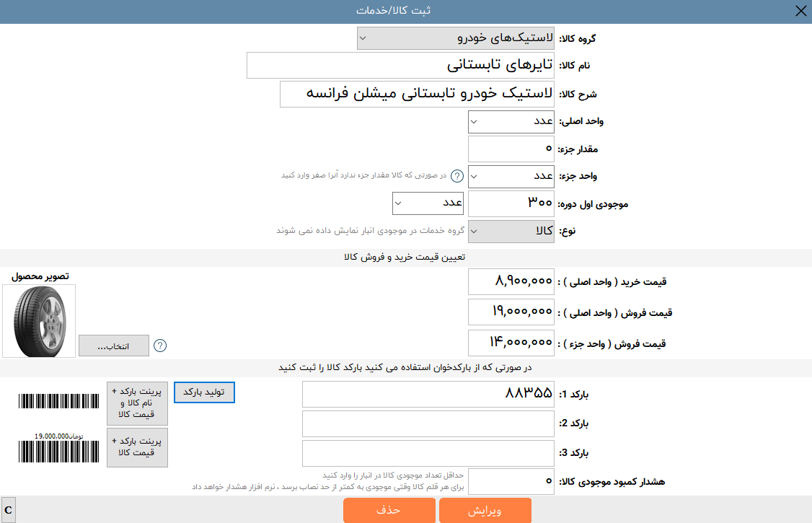Click the تولید بارکد button
Image resolution: width=812 pixels, height=523 pixels.
(204, 392)
